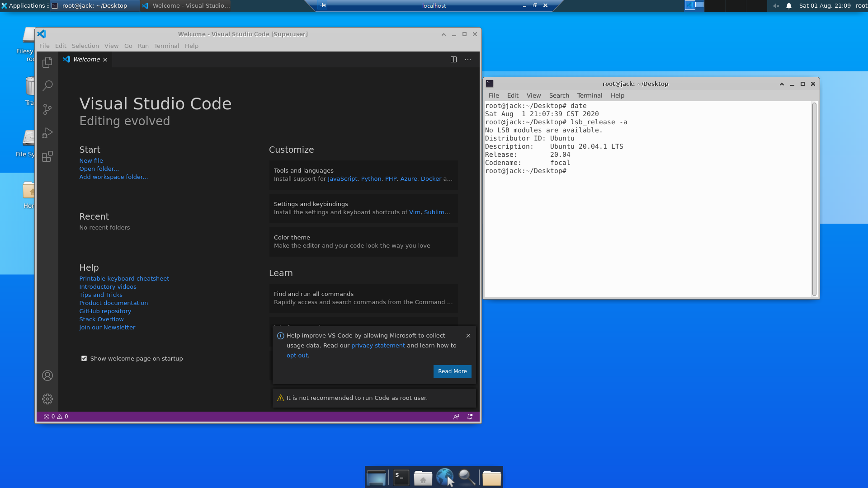Launch terminal emulator from the dock
Image resolution: width=868 pixels, height=488 pixels.
coord(401,478)
